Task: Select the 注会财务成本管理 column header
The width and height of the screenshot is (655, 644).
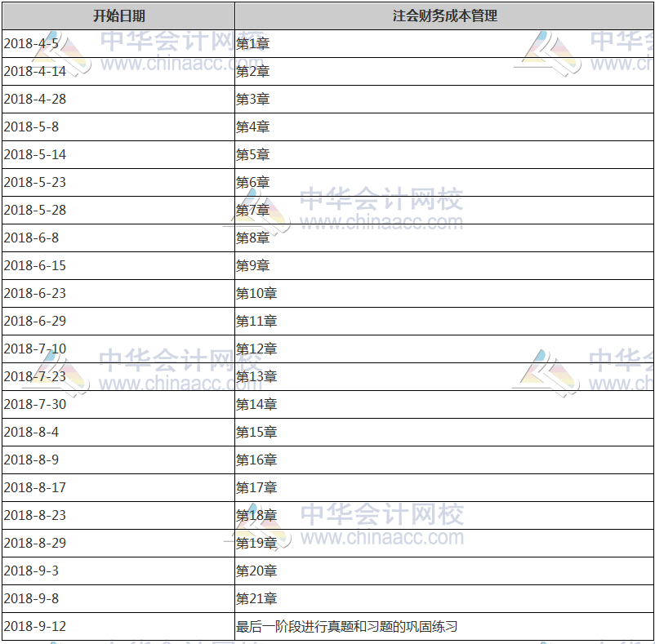Action: pos(444,14)
